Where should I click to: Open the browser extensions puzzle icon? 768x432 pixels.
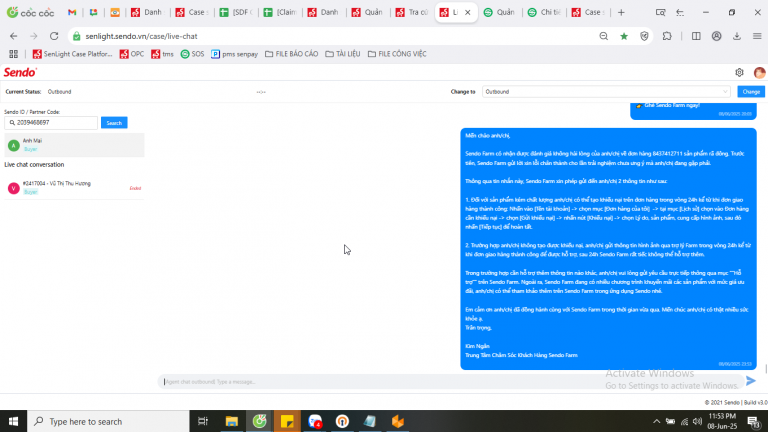coord(667,36)
